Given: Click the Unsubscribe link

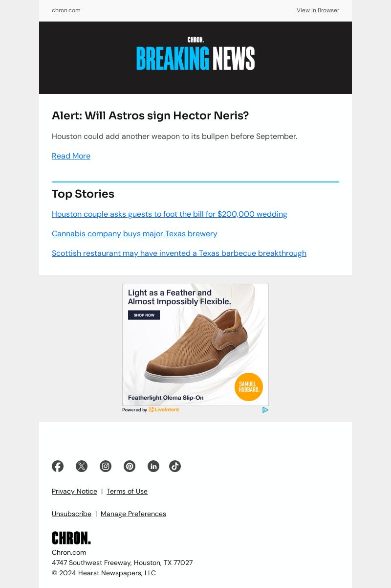Looking at the screenshot, I should coord(71,514).
